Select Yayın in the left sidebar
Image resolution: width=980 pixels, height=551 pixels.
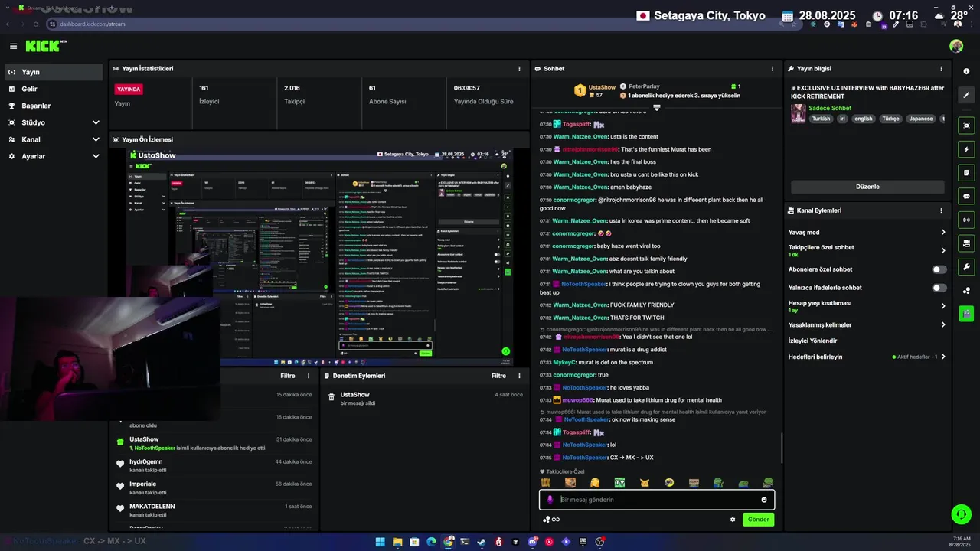(x=54, y=72)
